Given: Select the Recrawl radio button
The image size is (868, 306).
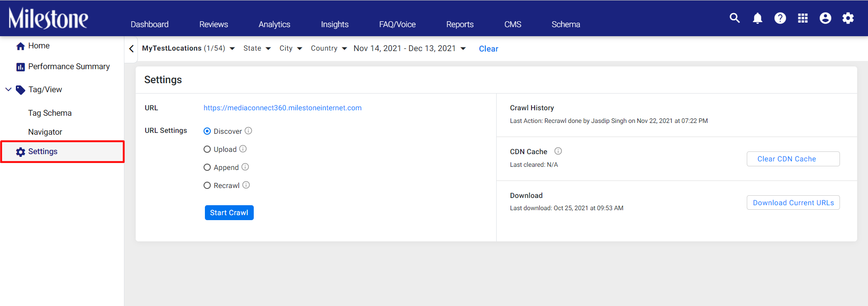Looking at the screenshot, I should pyautogui.click(x=207, y=185).
